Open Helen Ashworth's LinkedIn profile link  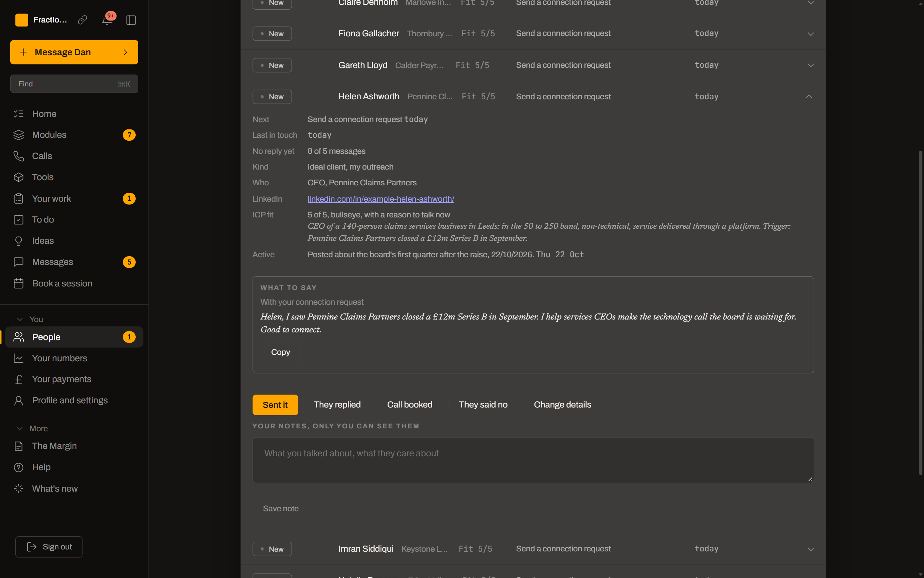click(381, 199)
